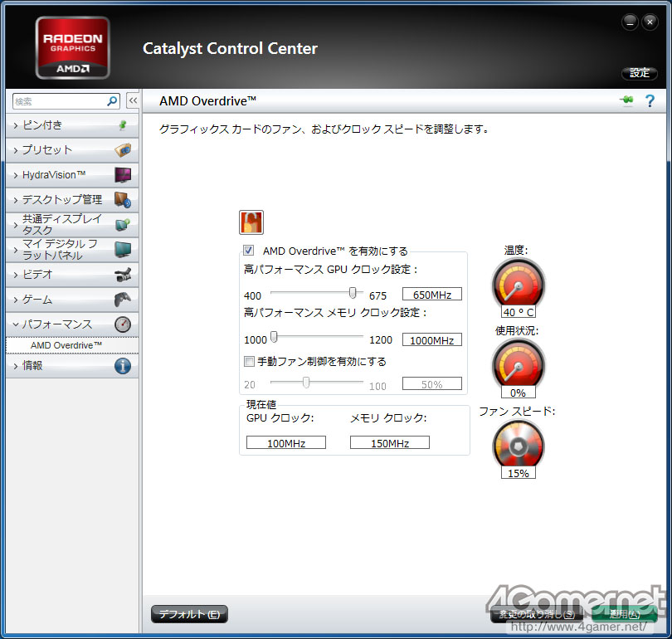Expand the マイ デジタル フラットパネル arrow

[x=16, y=250]
